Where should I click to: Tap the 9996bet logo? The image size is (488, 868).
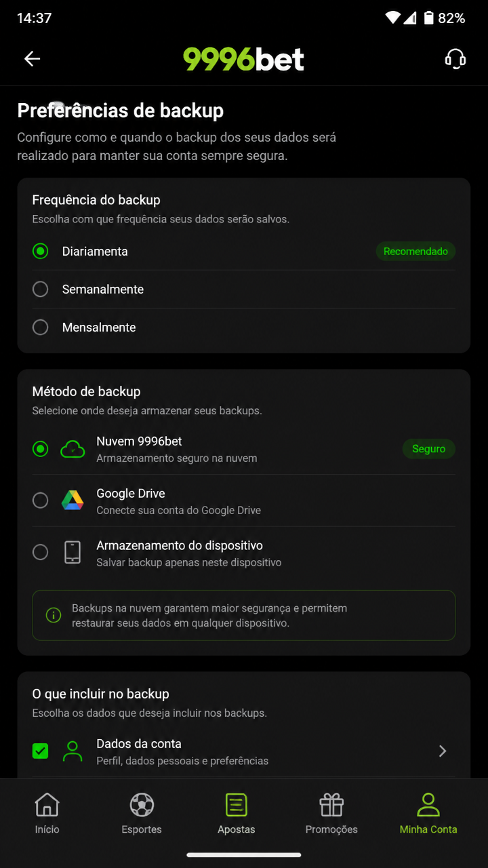coord(244,59)
